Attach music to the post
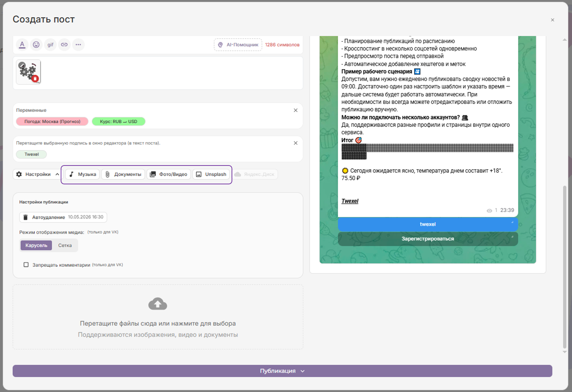 click(x=83, y=174)
